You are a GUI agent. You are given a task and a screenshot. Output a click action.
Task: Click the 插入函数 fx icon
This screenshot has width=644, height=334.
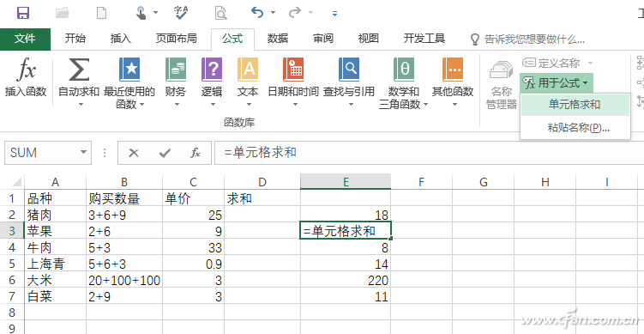tap(26, 70)
